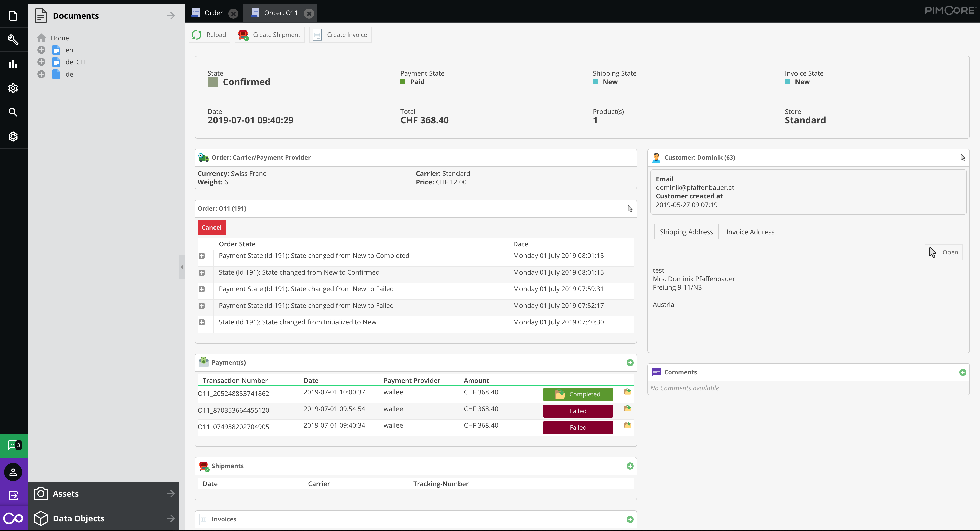Image resolution: width=980 pixels, height=531 pixels.
Task: Open notifications showing 3 unread messages
Action: pyautogui.click(x=13, y=445)
